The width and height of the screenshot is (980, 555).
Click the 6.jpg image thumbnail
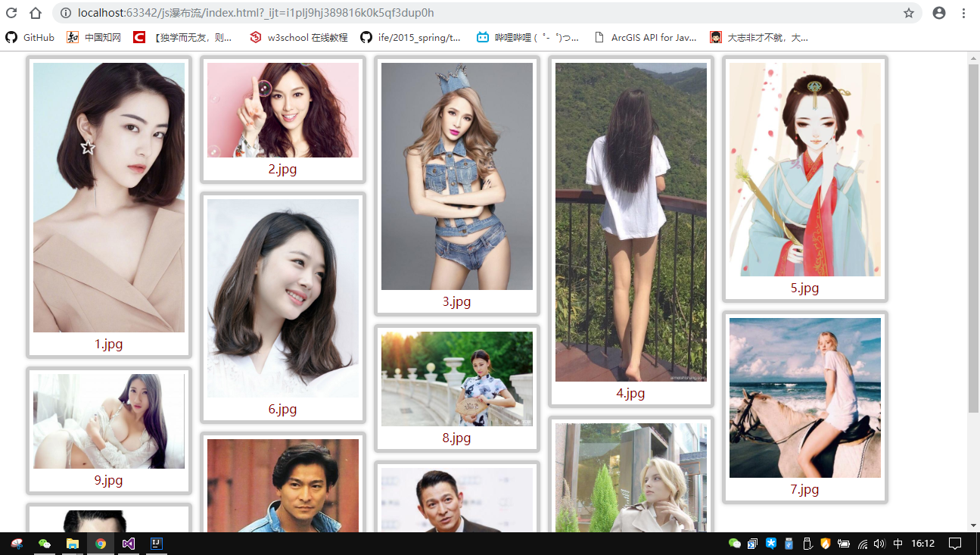click(283, 298)
